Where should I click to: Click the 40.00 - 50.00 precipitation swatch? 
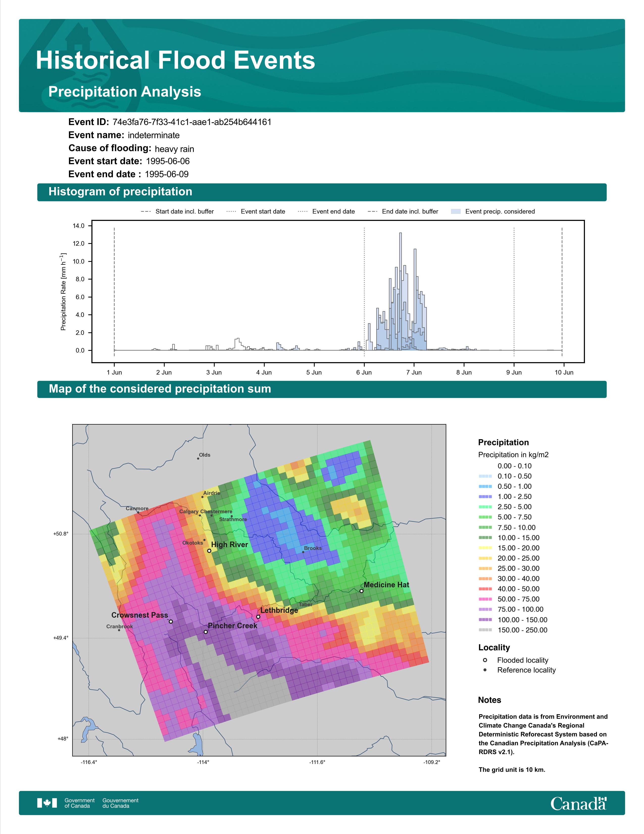[x=485, y=589]
